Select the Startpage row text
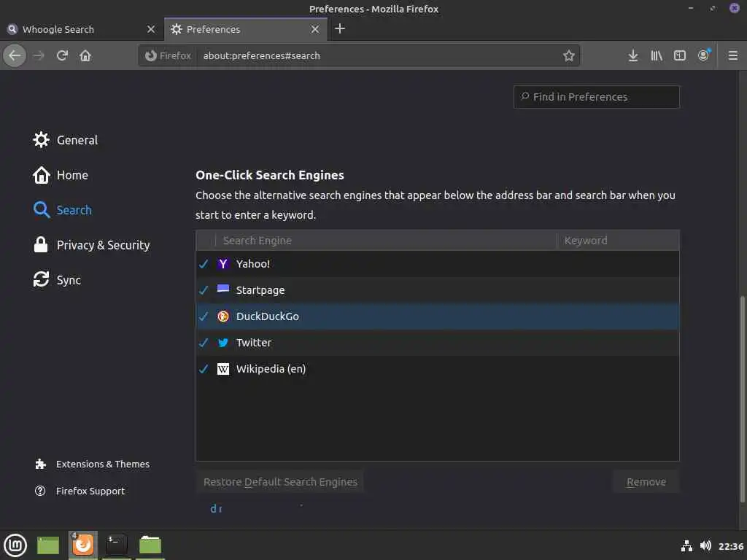 tap(260, 290)
